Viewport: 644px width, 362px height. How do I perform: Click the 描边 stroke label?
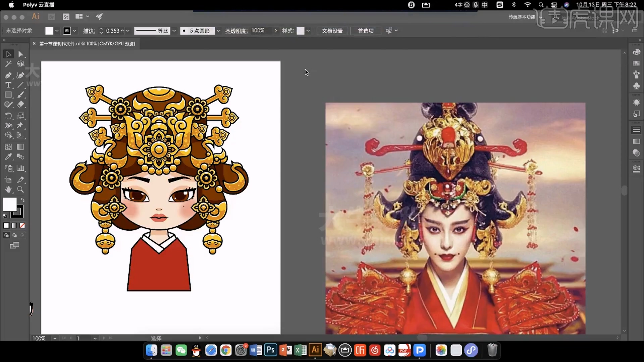(89, 31)
